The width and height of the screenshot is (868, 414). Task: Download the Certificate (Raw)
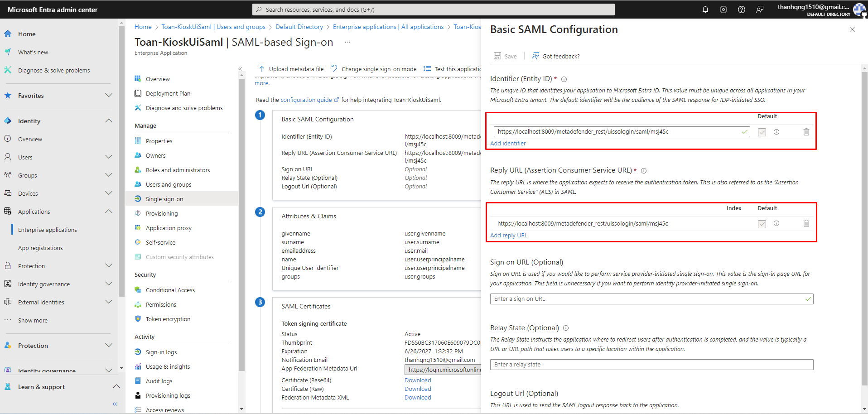(x=418, y=389)
